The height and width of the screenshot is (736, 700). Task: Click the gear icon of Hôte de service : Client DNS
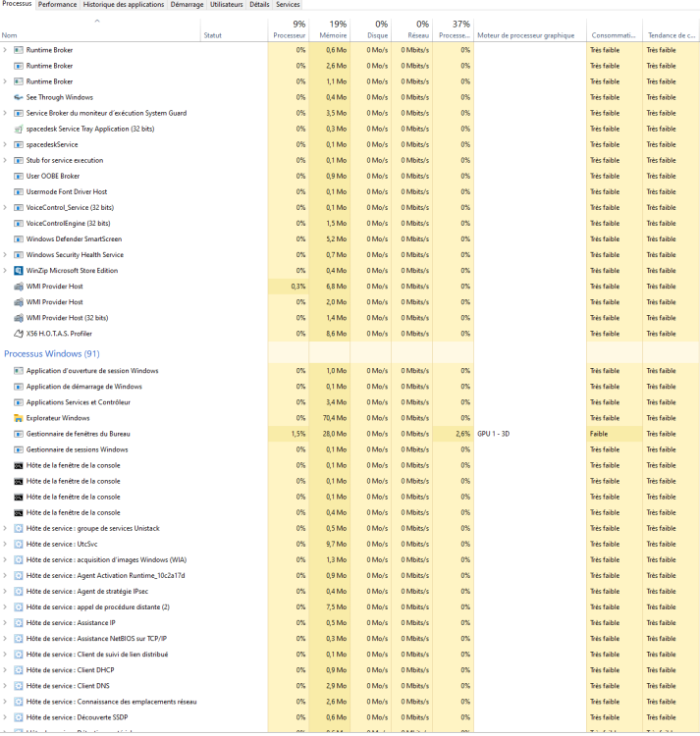click(19, 686)
